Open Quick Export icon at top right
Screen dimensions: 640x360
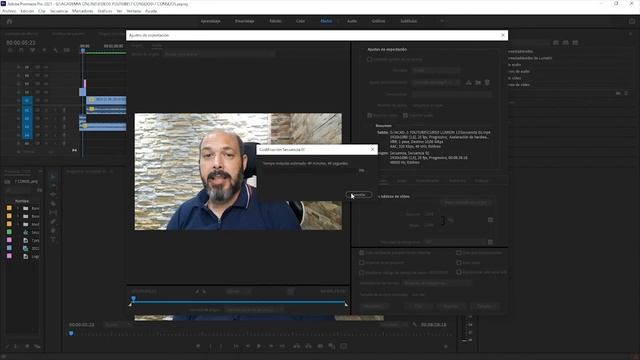coord(632,21)
